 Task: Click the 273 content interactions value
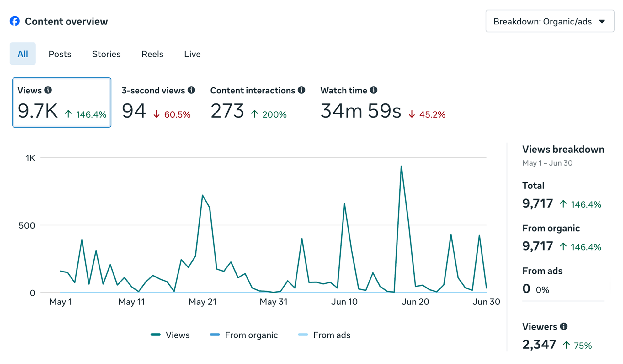coord(227,111)
